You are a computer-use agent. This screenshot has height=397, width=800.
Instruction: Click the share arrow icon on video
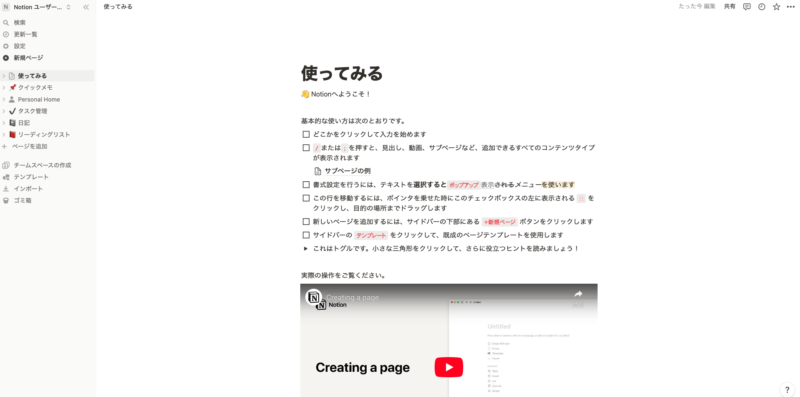[578, 294]
